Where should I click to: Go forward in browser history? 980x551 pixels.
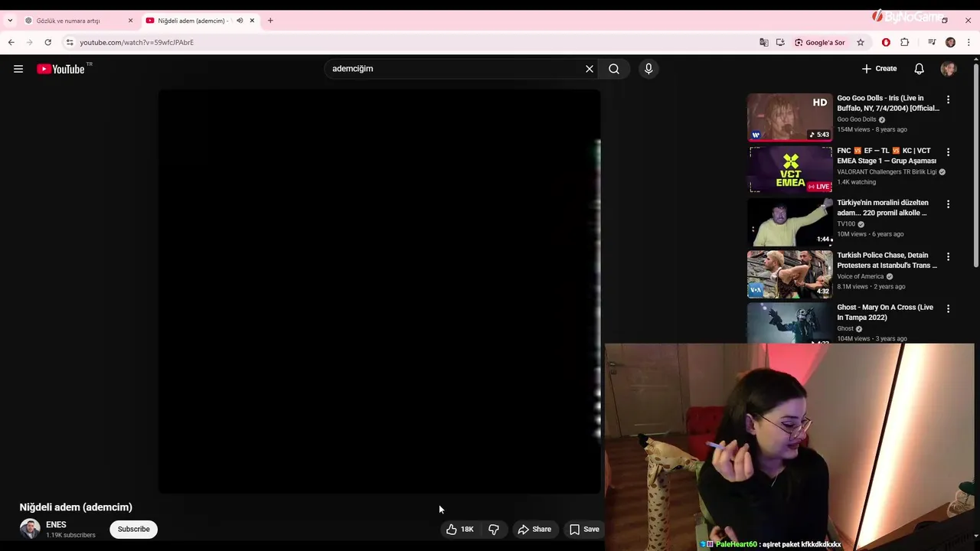[x=29, y=42]
